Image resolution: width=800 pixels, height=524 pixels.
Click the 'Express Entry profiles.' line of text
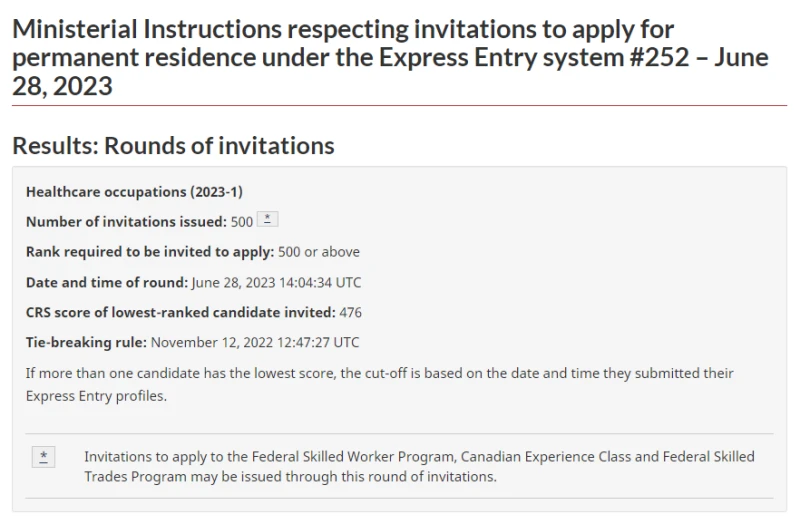click(96, 396)
